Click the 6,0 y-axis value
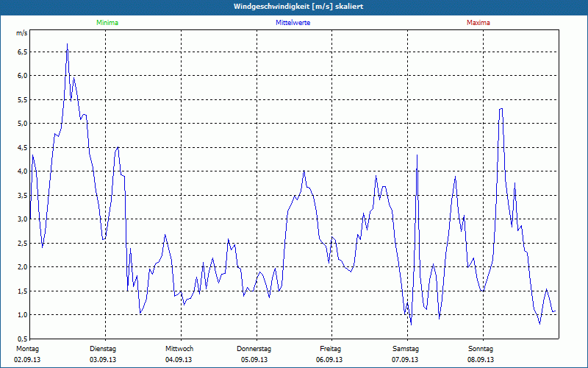The width and height of the screenshot is (588, 368). pos(23,76)
